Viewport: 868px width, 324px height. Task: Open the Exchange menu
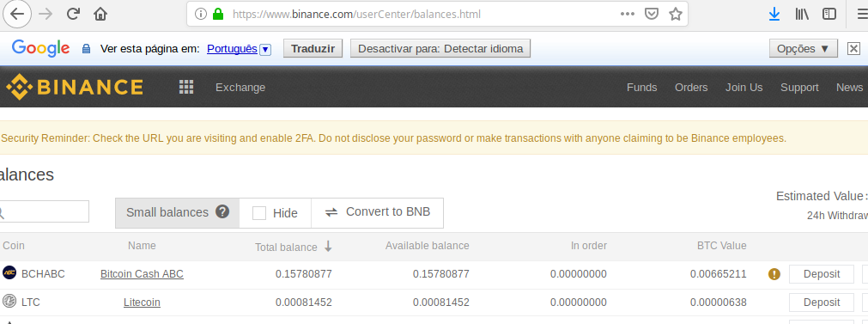tap(240, 88)
